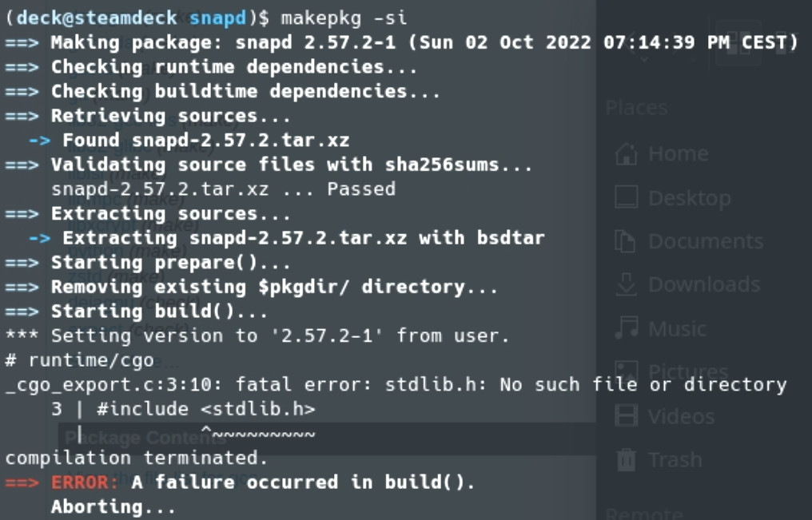Screen dimensions: 812x520
Task: Select the Music label in the sidebar
Action: click(677, 328)
